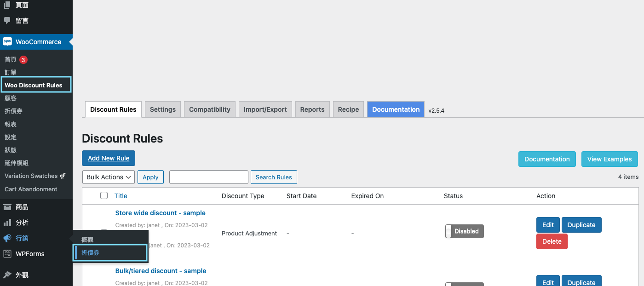The image size is (644, 286).
Task: Open the 訂單 (Orders) submenu item
Action: (11, 72)
